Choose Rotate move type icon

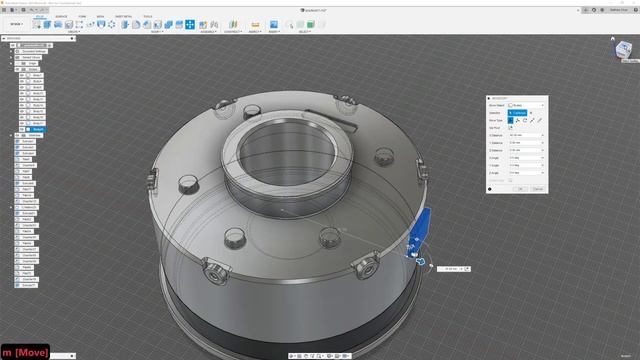[525, 120]
